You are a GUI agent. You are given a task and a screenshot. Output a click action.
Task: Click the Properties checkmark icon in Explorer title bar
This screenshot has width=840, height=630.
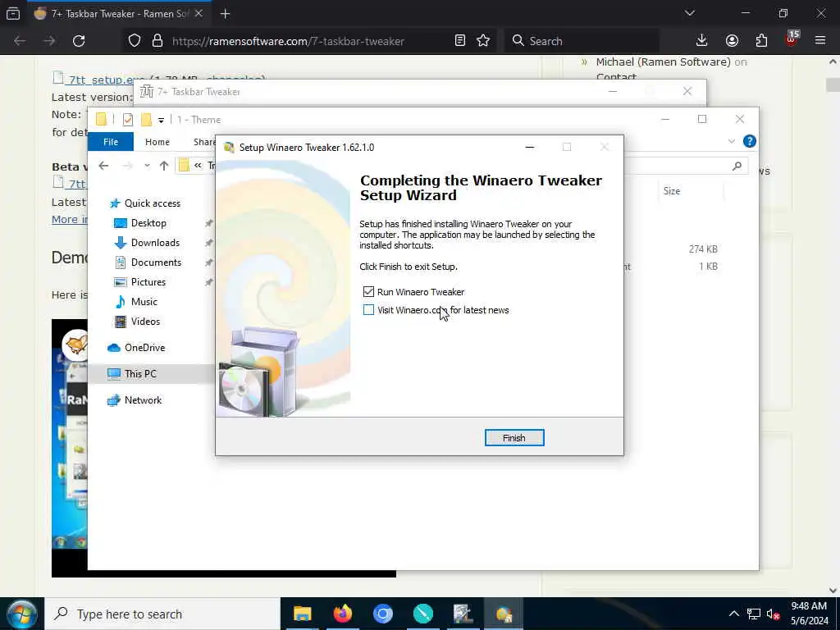pyautogui.click(x=127, y=120)
